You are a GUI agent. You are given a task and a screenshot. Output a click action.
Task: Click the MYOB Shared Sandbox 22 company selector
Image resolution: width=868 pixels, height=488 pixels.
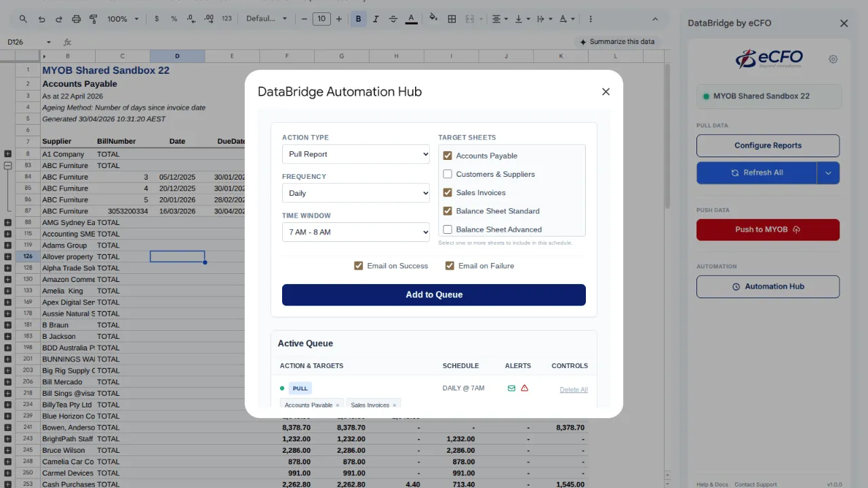point(768,96)
